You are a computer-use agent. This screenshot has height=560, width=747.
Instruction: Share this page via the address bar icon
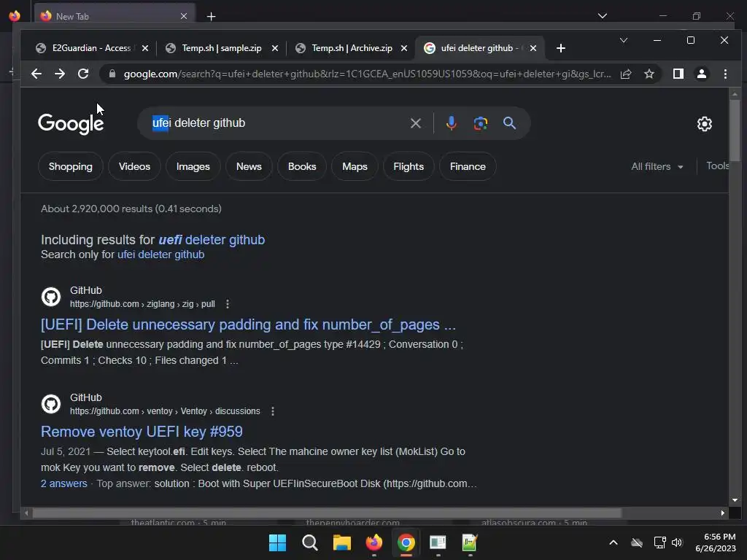(x=625, y=74)
